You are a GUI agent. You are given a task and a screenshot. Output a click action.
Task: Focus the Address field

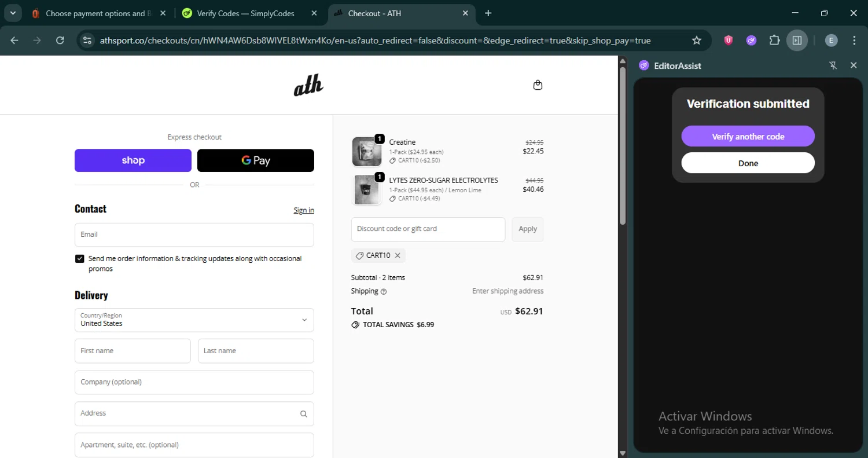[x=194, y=414]
